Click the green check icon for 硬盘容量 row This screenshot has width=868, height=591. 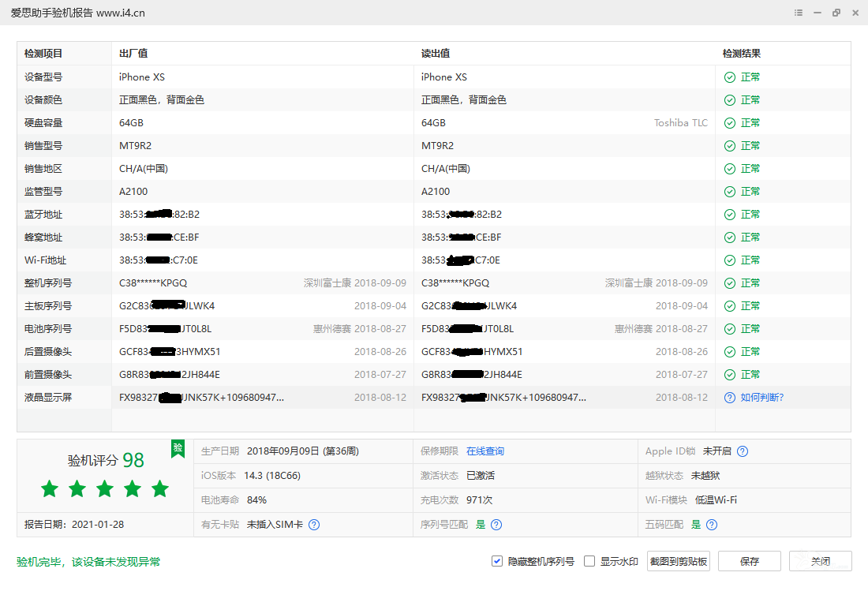point(730,123)
